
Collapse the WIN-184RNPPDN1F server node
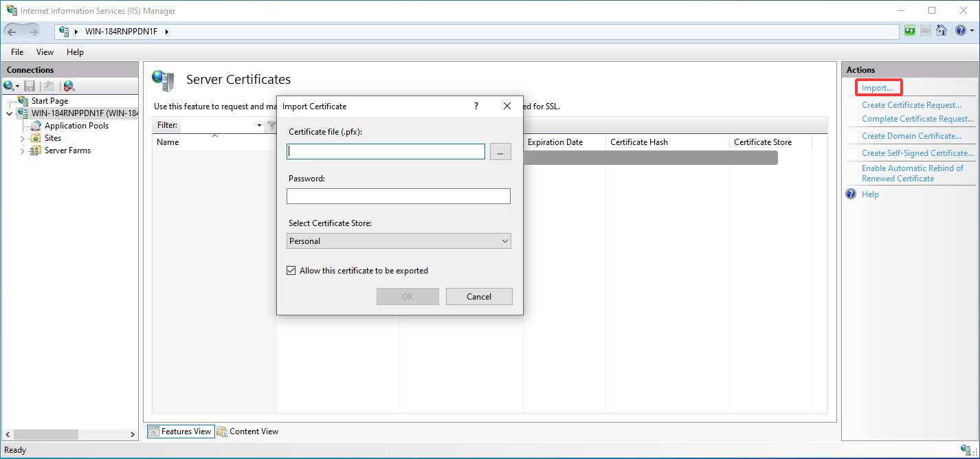point(9,113)
